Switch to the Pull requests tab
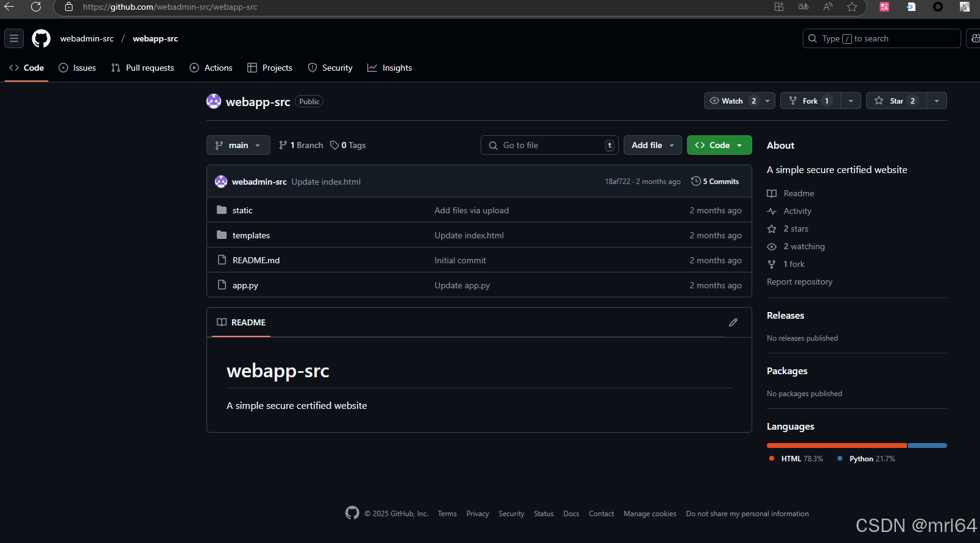This screenshot has height=543, width=980. [x=143, y=68]
